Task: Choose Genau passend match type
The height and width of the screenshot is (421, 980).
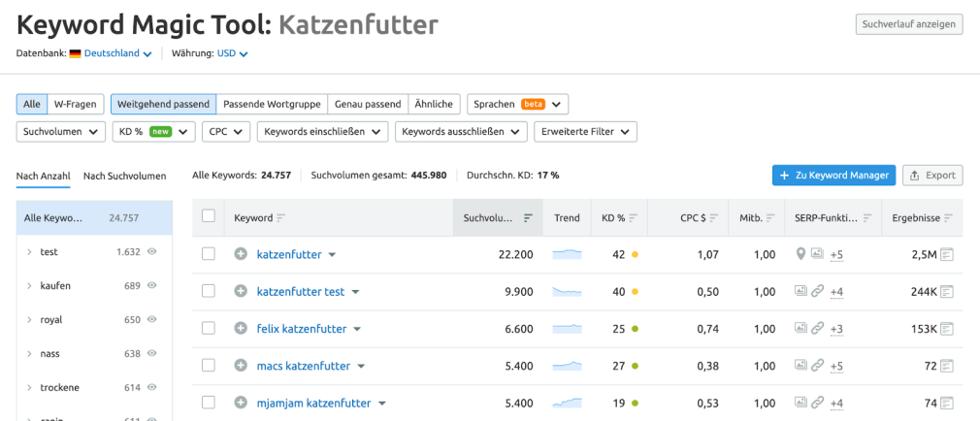Action: pos(368,105)
